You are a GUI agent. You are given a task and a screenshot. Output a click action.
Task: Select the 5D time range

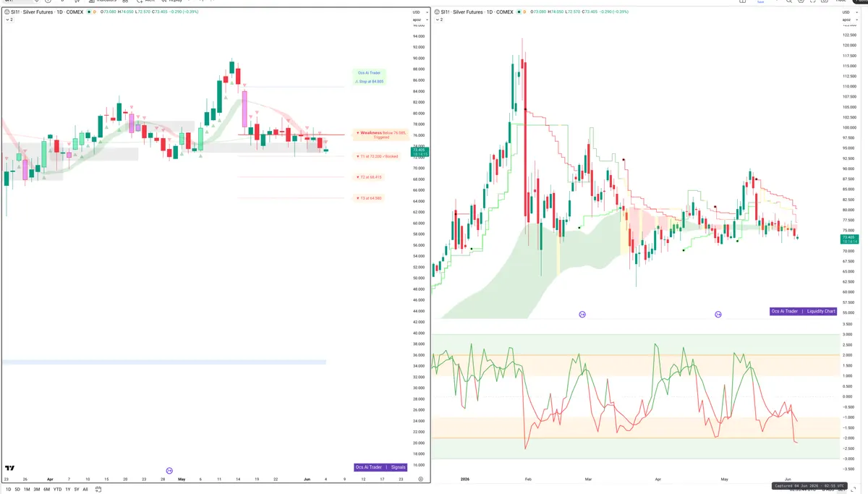pyautogui.click(x=17, y=490)
